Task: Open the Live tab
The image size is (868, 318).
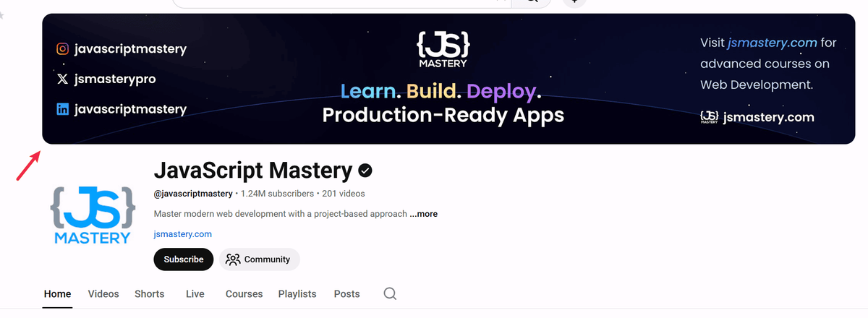Action: click(195, 294)
